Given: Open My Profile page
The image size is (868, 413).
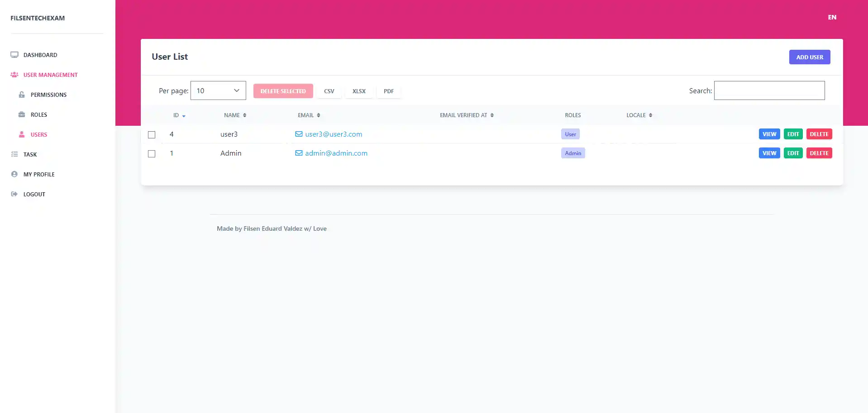Looking at the screenshot, I should pos(39,174).
